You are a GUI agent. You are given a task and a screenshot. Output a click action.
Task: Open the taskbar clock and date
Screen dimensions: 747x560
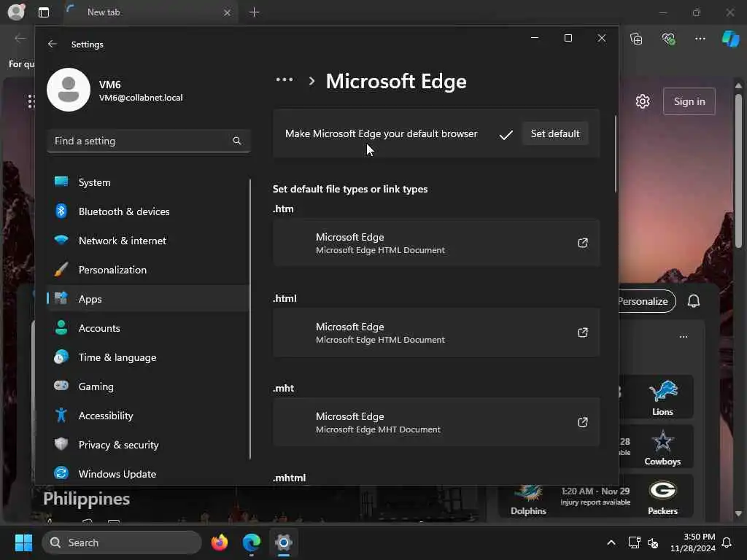692,542
